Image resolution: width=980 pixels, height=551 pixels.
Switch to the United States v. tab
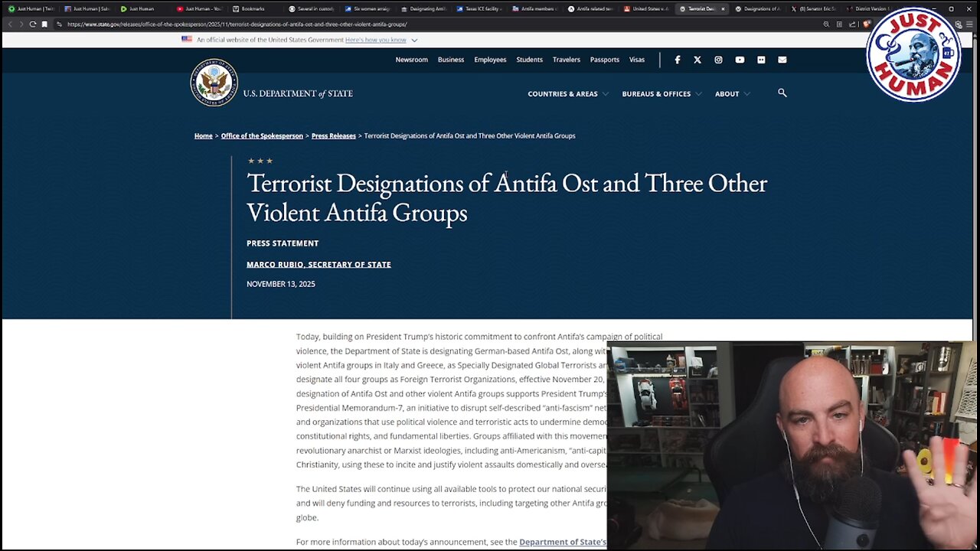pos(645,9)
